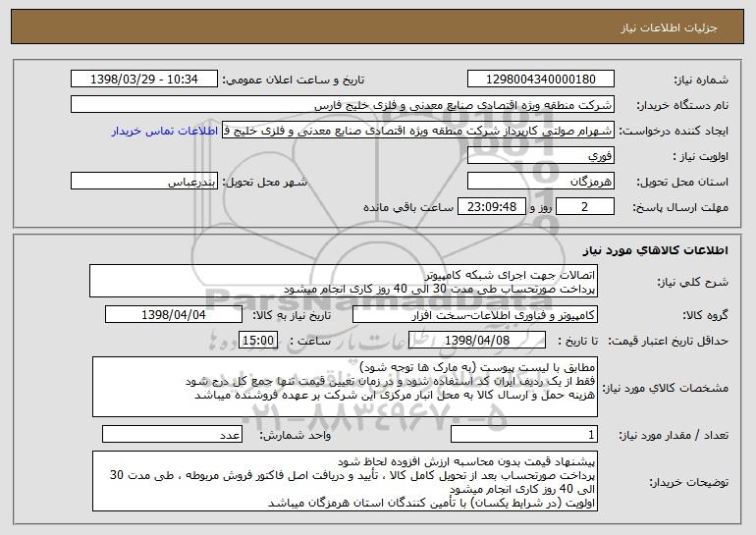Click the label شرح کلی نیاز
The height and width of the screenshot is (535, 756).
coord(693,282)
